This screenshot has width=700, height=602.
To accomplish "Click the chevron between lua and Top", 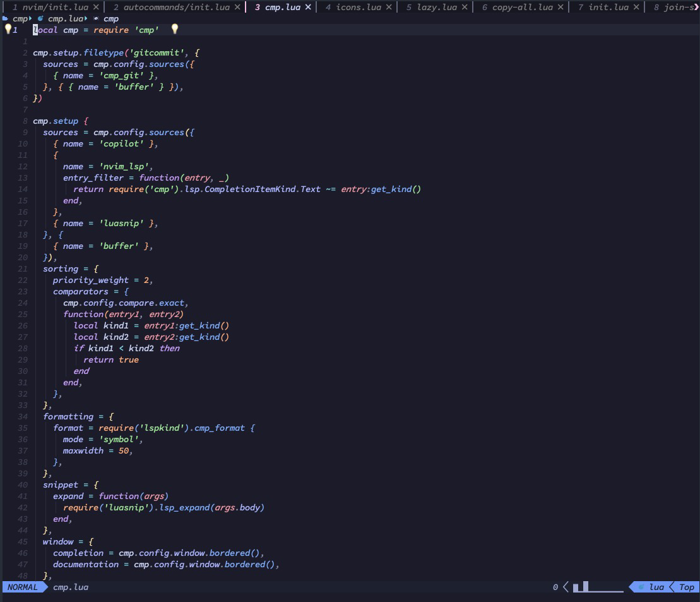I will (x=672, y=587).
